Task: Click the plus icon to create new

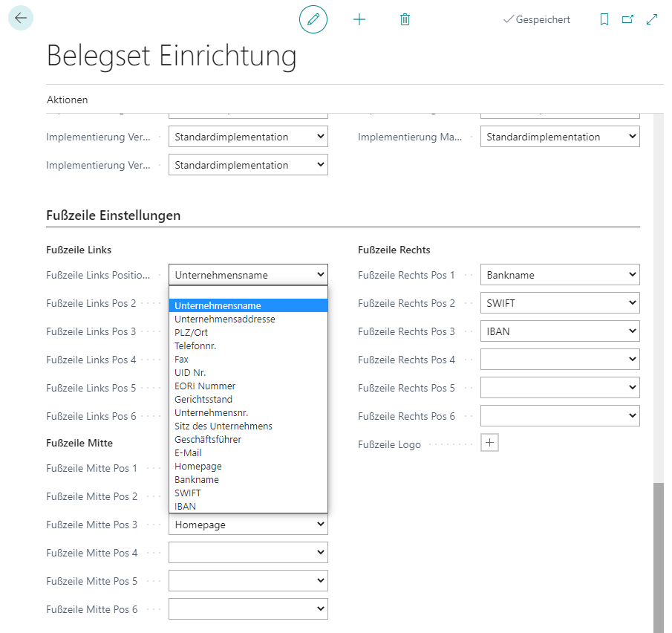Action: click(359, 19)
